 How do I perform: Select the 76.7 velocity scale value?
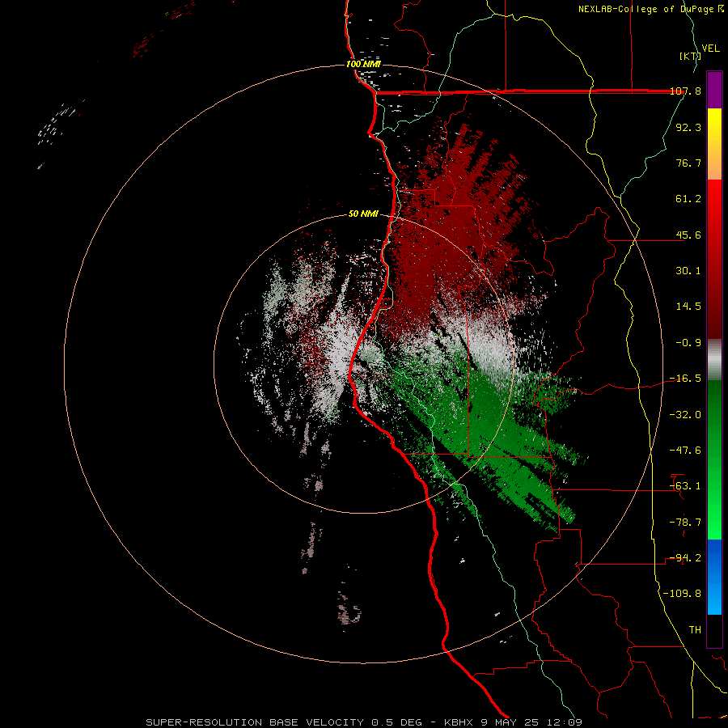688,163
